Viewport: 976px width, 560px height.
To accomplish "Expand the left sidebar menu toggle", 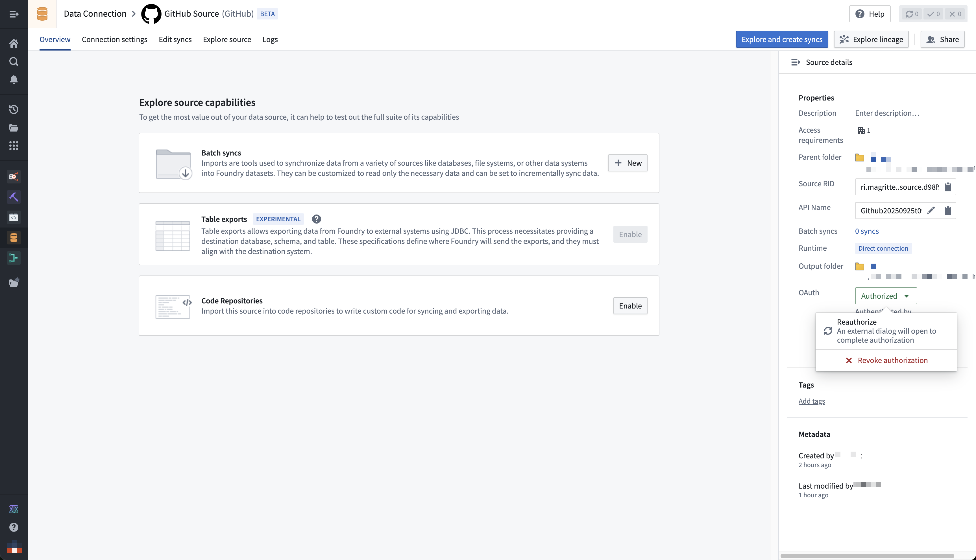I will point(14,14).
